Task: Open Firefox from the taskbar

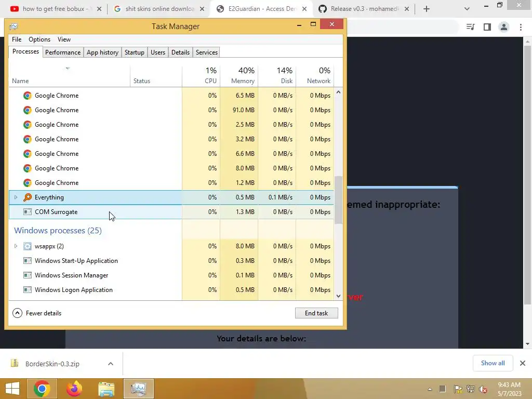Action: [74, 389]
